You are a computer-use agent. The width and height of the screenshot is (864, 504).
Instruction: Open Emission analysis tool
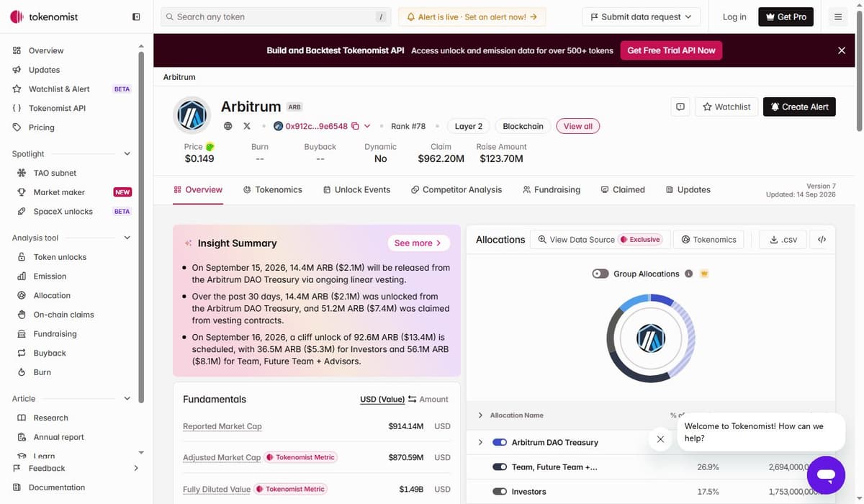pos(50,276)
